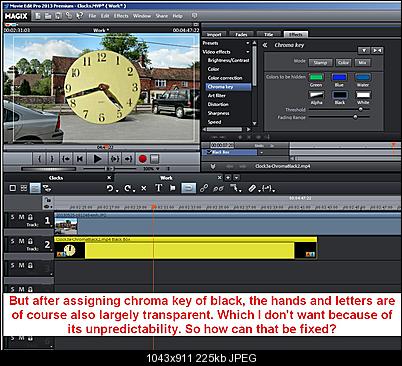This screenshot has width=402, height=366.
Task: Set the range end marker bracket button
Action: pyautogui.click(x=52, y=159)
